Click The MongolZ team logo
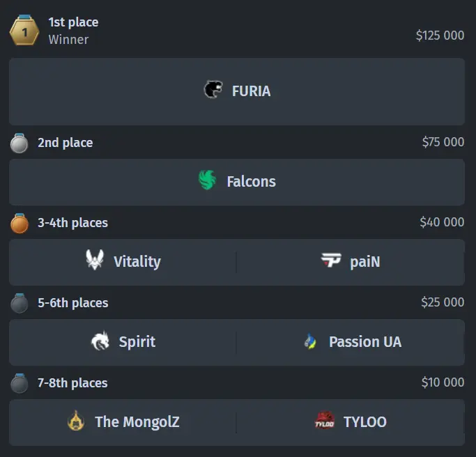The width and height of the screenshot is (476, 457). pos(76,421)
